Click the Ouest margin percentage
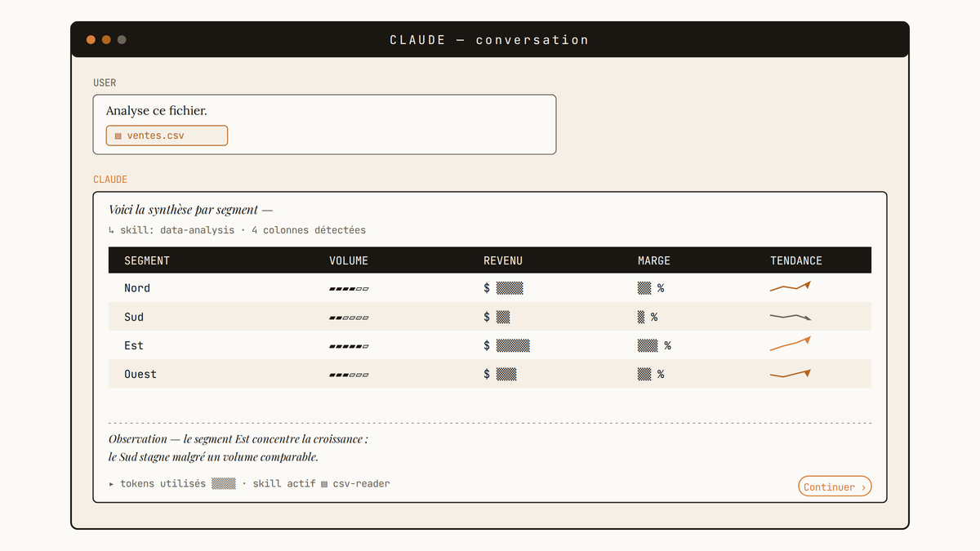980x551 pixels. 651,374
